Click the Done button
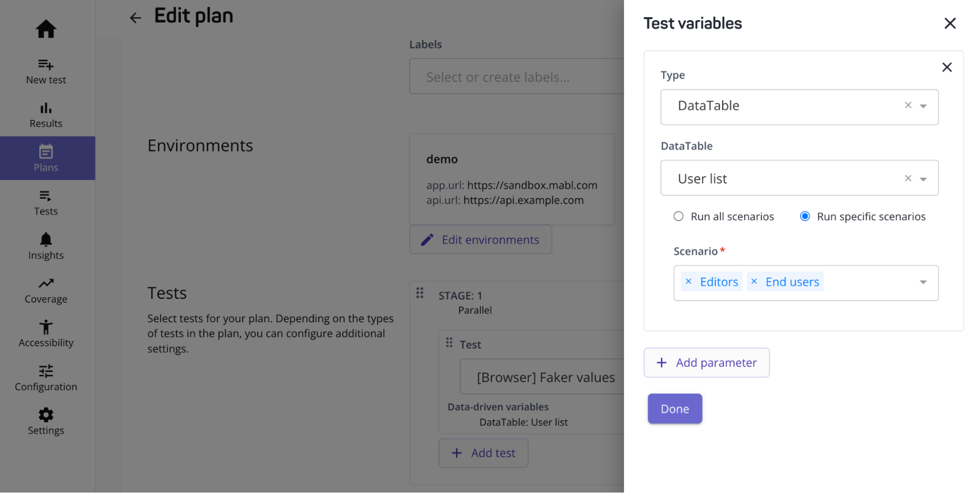This screenshot has width=980, height=493. pyautogui.click(x=675, y=408)
